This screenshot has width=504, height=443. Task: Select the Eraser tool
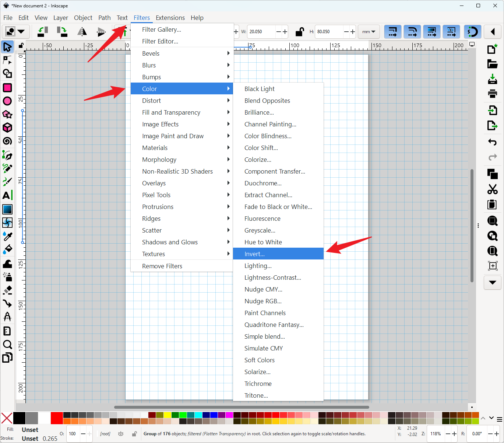click(7, 290)
